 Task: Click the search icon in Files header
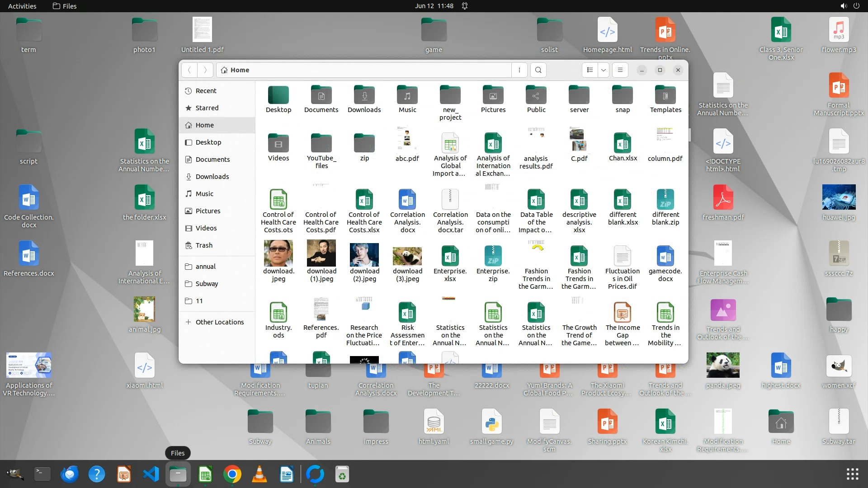(x=538, y=70)
